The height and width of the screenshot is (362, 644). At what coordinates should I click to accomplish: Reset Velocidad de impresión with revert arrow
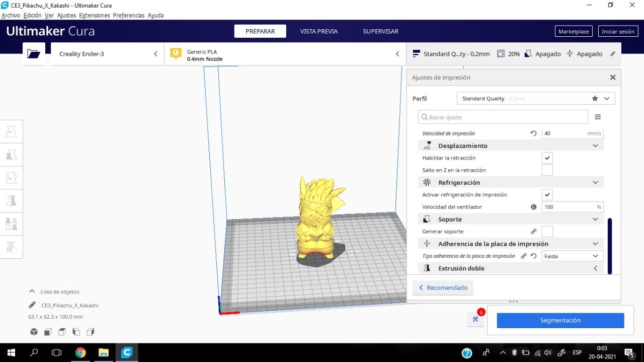(533, 133)
